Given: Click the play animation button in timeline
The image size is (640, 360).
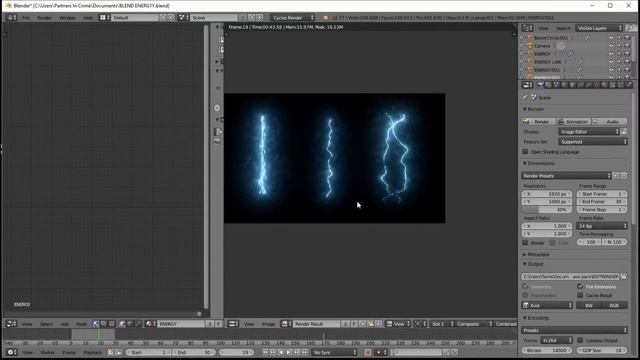Looking at the screenshot, I should (289, 352).
